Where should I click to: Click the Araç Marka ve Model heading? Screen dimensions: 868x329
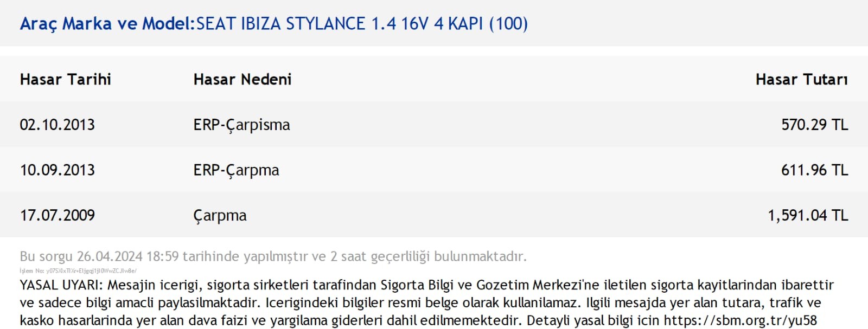(x=107, y=24)
